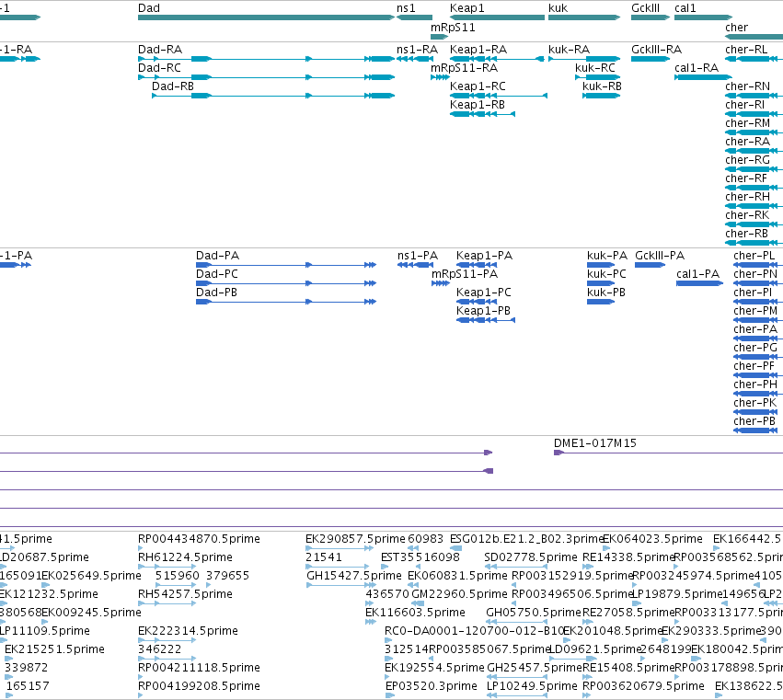The width and height of the screenshot is (783, 700).
Task: Click the cher-RH transcript label
Action: [747, 197]
